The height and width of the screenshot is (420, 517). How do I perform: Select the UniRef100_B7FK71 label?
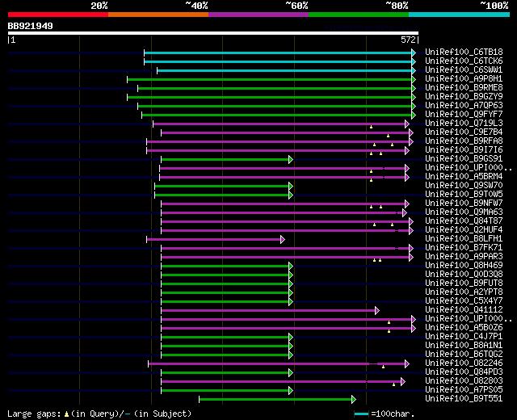pos(464,248)
